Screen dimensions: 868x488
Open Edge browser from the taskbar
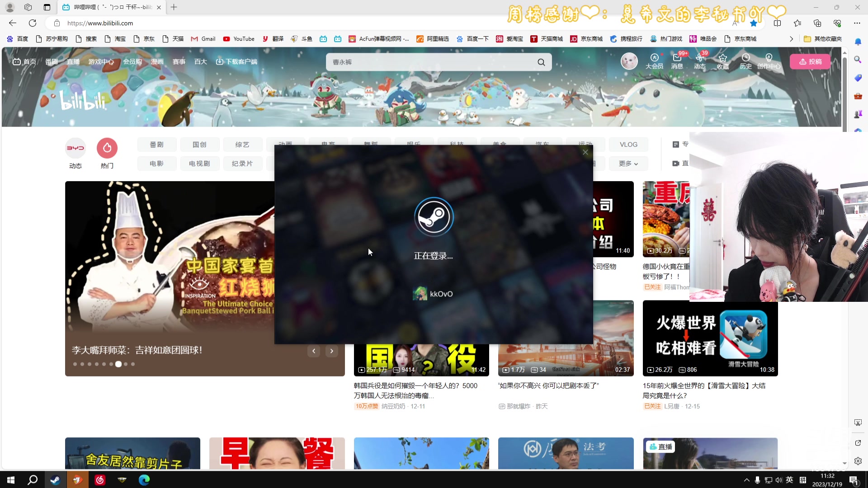coord(144,480)
